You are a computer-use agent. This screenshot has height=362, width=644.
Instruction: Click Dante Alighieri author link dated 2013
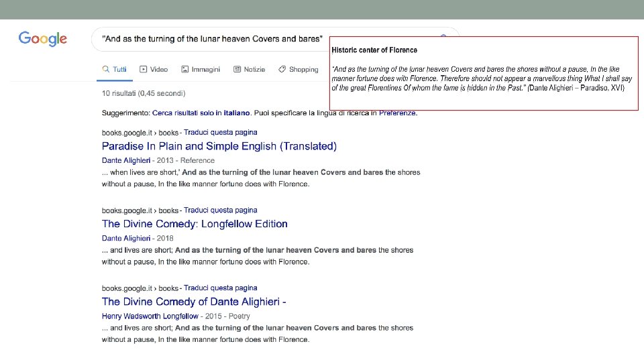pos(126,160)
